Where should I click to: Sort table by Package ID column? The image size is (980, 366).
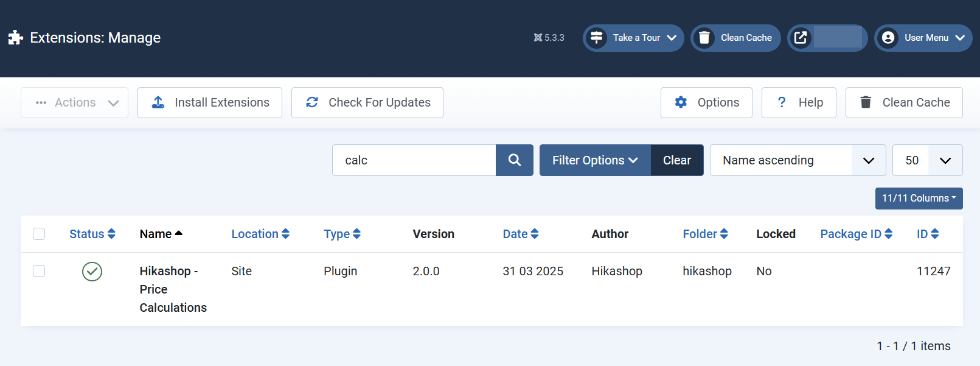click(855, 234)
